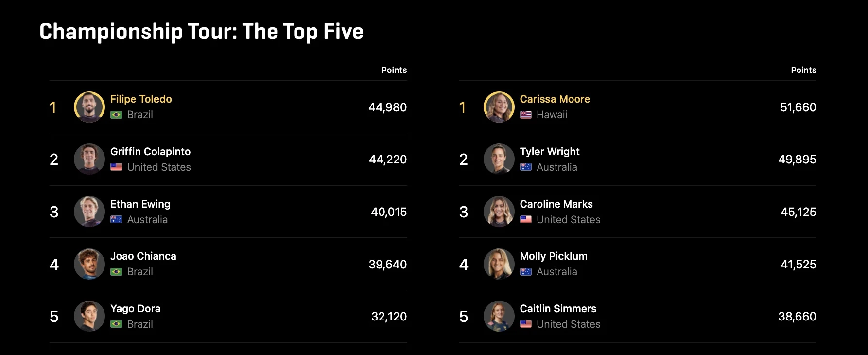
Task: Click the Hawaii flag icon
Action: click(x=526, y=115)
